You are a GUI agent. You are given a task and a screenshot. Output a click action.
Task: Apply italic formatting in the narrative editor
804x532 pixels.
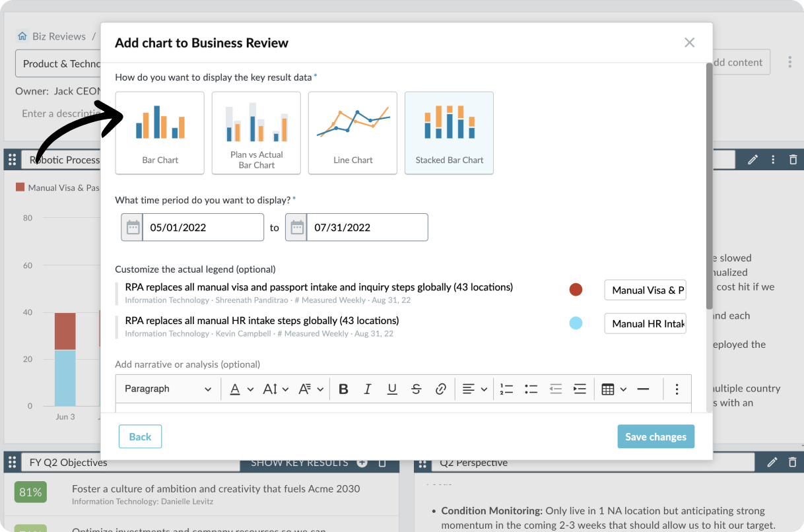pos(368,389)
